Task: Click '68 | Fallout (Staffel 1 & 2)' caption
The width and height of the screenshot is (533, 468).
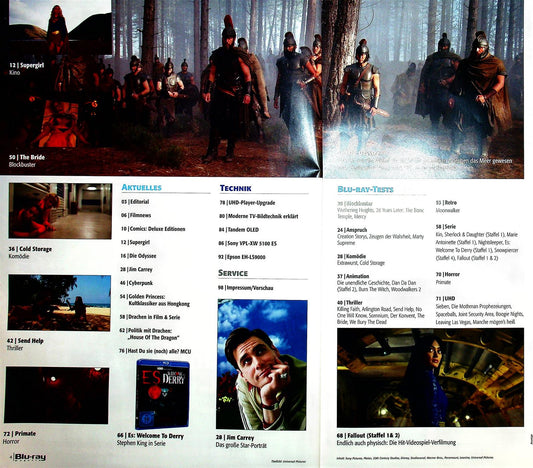Action: pyautogui.click(x=368, y=436)
